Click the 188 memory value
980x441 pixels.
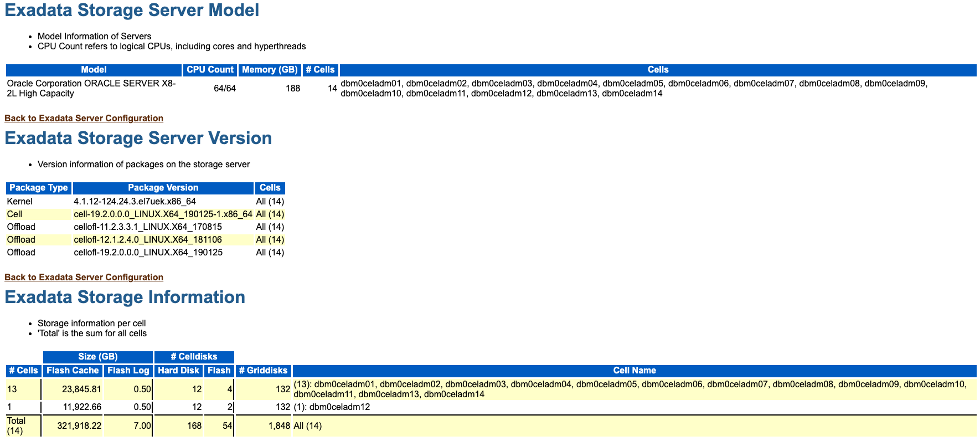tap(293, 89)
